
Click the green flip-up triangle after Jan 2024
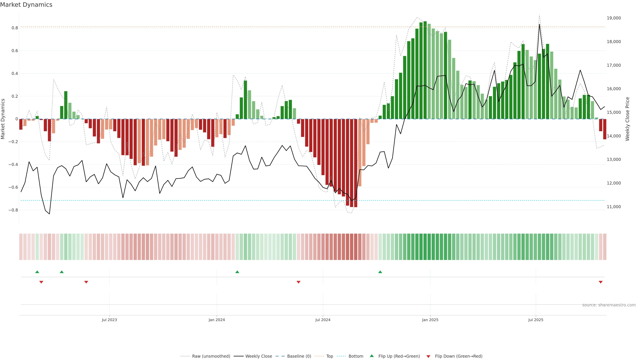237,272
